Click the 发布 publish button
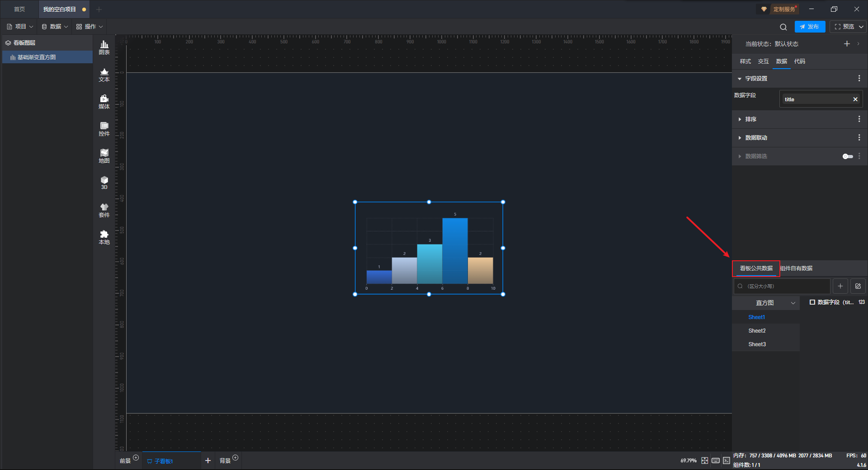Screen dimensions: 868x470 (810, 27)
